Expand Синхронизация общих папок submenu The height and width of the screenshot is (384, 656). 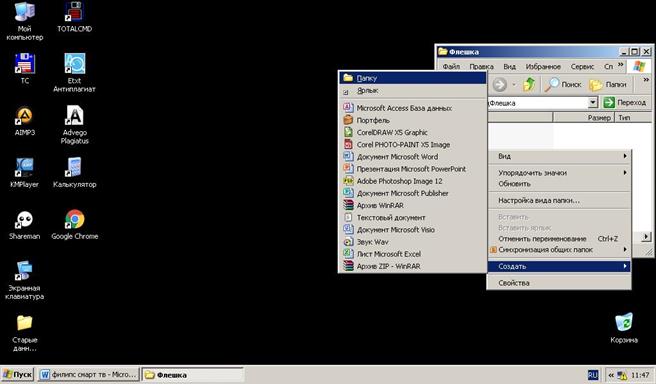tap(559, 249)
